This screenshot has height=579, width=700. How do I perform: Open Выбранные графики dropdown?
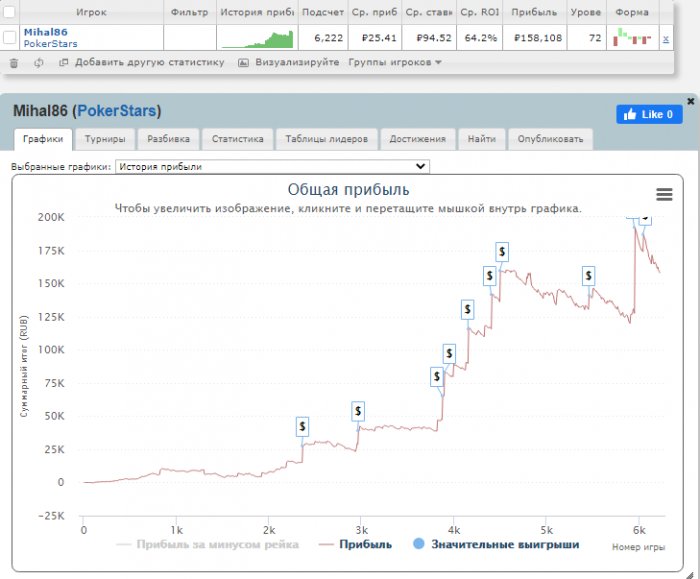[x=272, y=167]
